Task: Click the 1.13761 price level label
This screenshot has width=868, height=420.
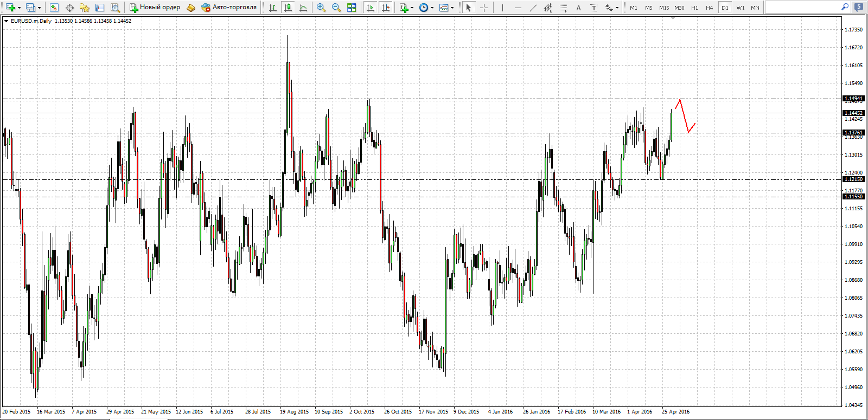Action: [853, 133]
